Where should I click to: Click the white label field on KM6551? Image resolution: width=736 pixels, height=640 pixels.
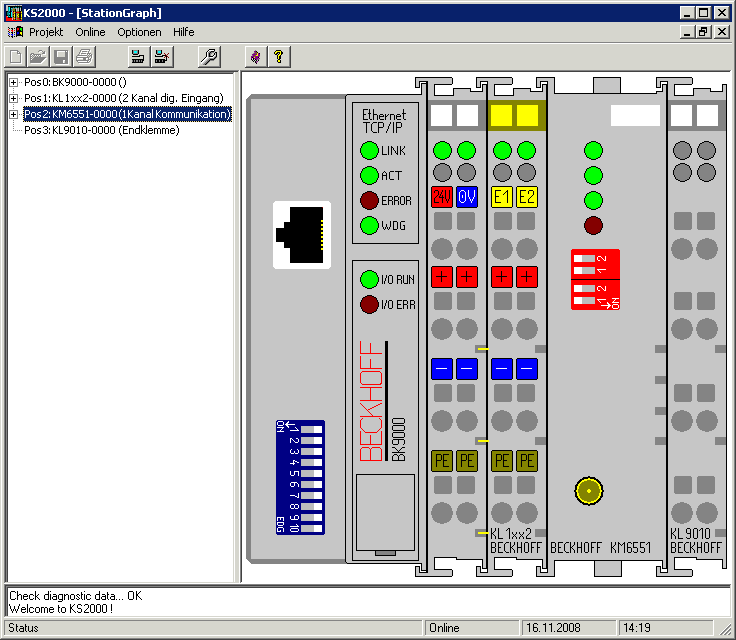[x=635, y=116]
